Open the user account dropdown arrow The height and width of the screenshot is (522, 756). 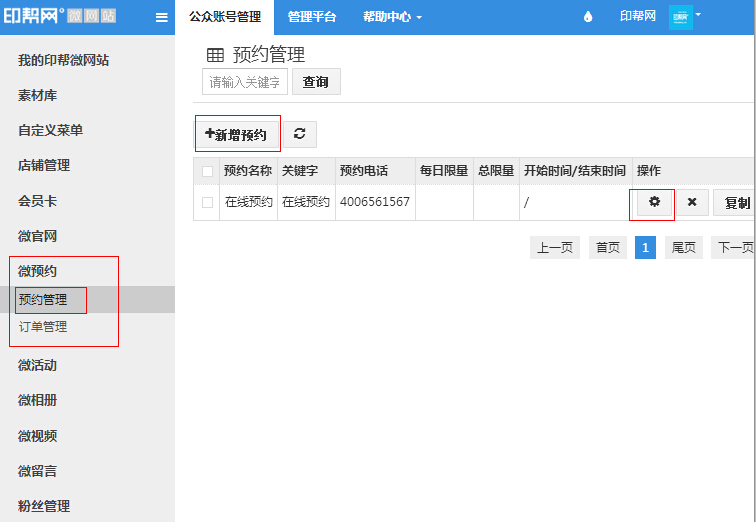[x=698, y=15]
